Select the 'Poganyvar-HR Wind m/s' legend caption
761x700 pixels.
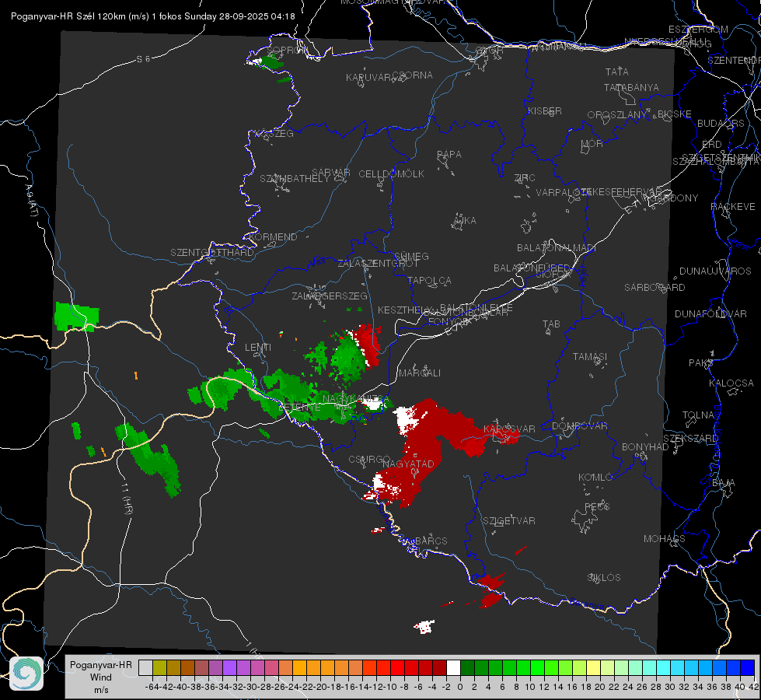click(x=101, y=677)
